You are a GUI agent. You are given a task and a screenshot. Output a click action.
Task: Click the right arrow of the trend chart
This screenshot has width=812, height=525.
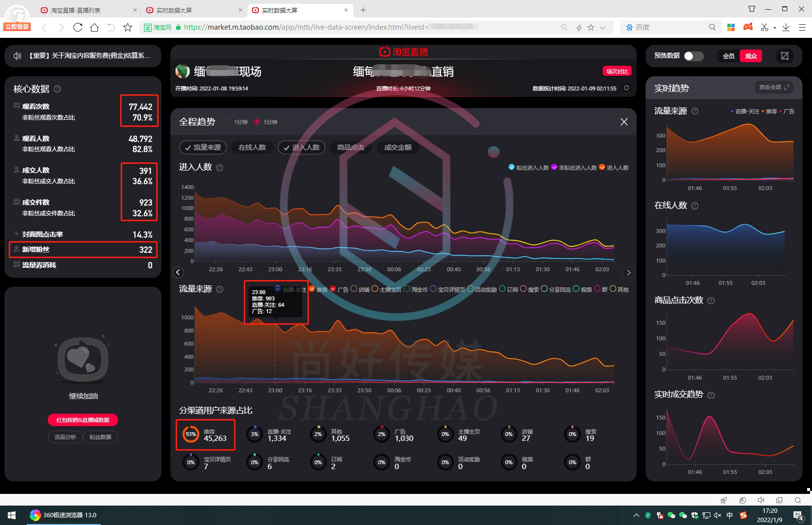tap(628, 273)
